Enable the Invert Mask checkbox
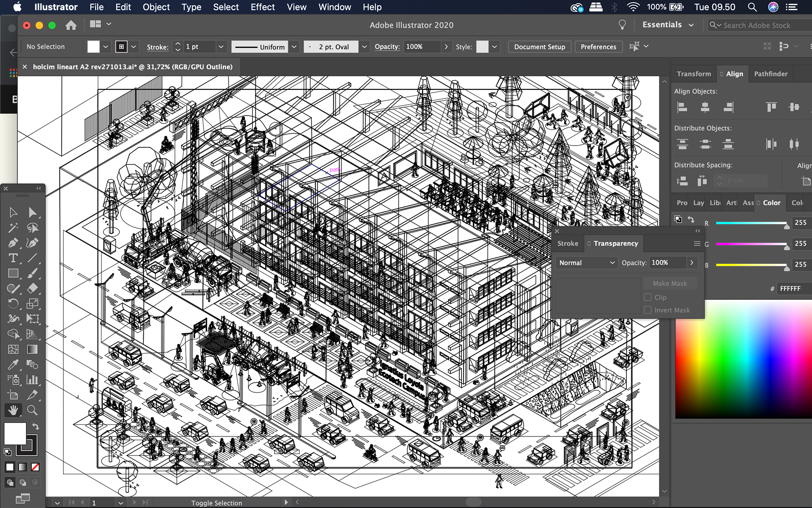 click(x=647, y=310)
